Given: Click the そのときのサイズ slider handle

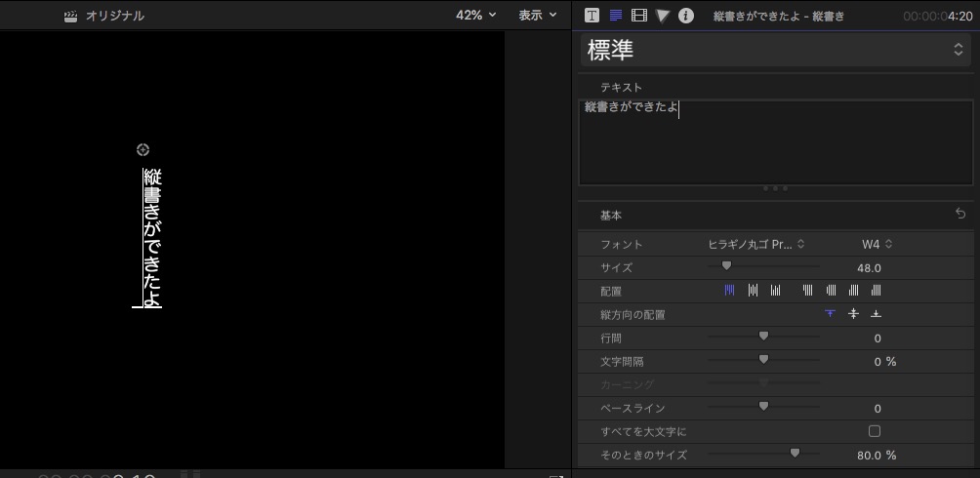Looking at the screenshot, I should (795, 453).
